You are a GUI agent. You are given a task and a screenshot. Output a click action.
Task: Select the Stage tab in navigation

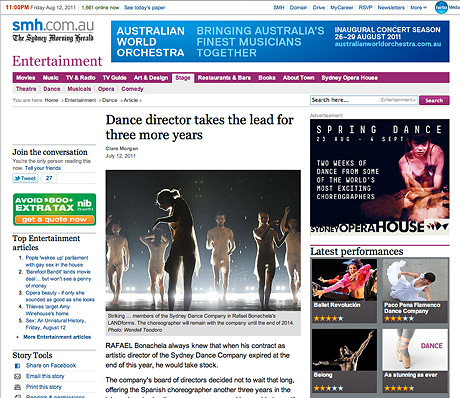pyautogui.click(x=183, y=78)
